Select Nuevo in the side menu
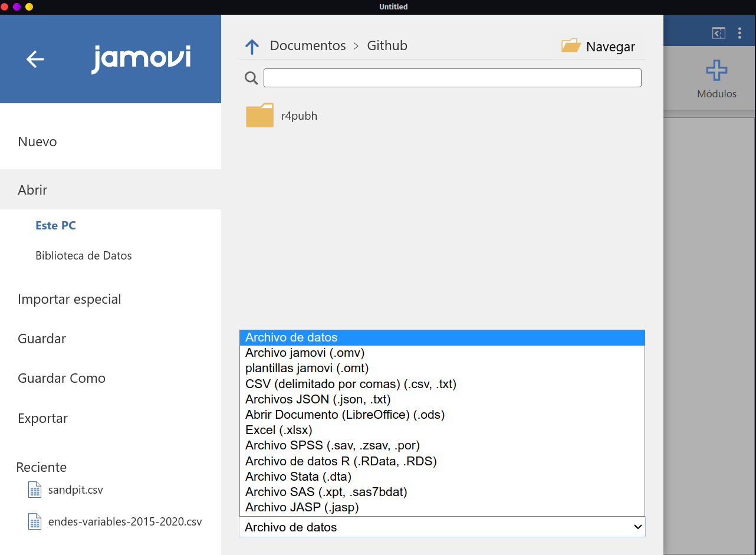This screenshot has height=555, width=756. coord(110,142)
